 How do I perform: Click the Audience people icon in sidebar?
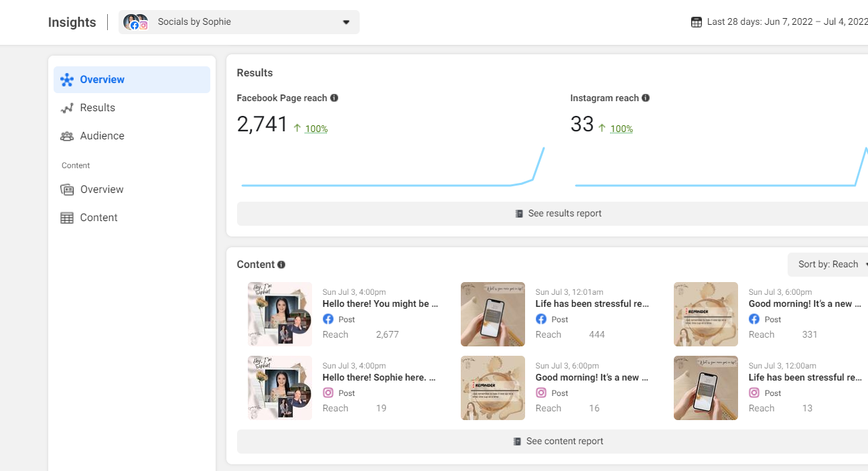pyautogui.click(x=67, y=136)
